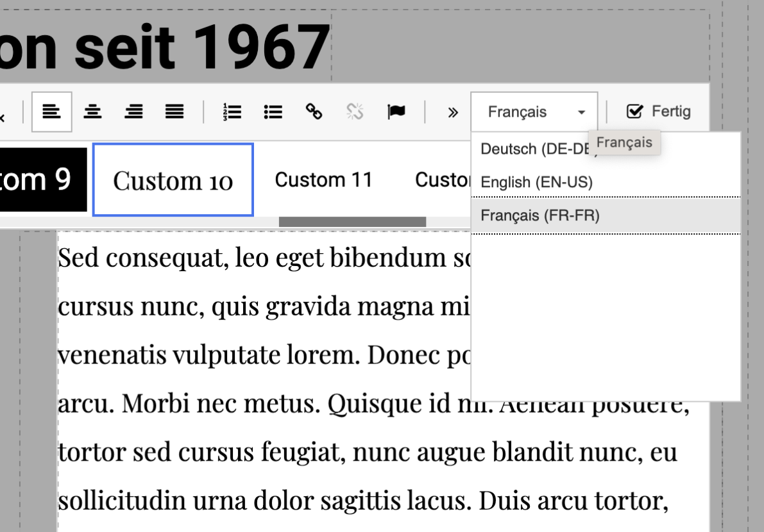Open the Français language dropdown
Screen dimensions: 764x532
(534, 113)
